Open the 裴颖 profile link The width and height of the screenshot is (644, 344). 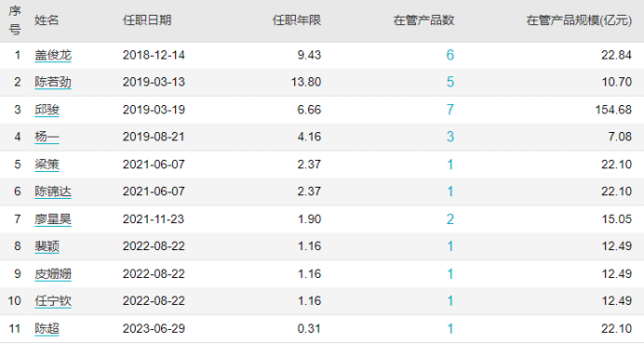[x=47, y=245]
